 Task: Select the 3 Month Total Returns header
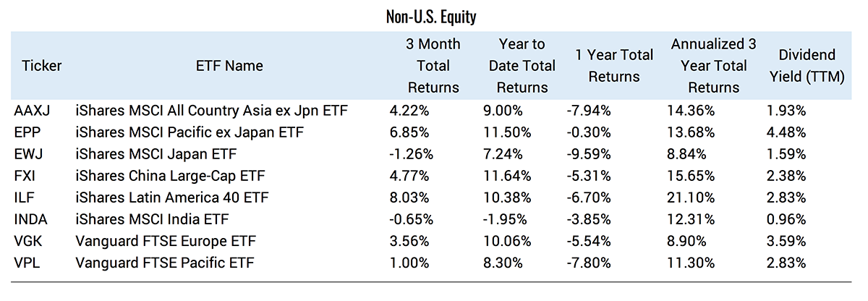pyautogui.click(x=433, y=66)
